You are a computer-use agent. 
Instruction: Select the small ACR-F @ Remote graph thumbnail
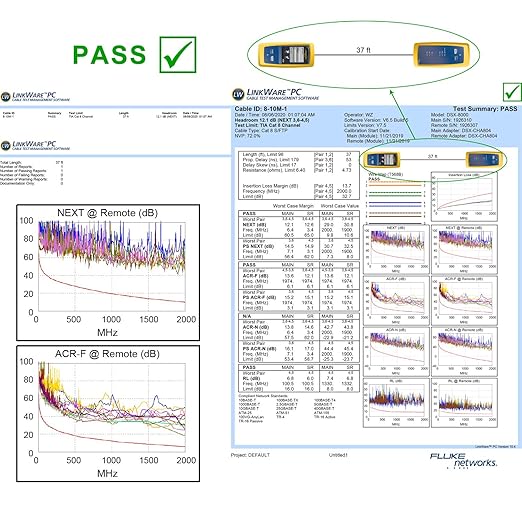(464, 301)
